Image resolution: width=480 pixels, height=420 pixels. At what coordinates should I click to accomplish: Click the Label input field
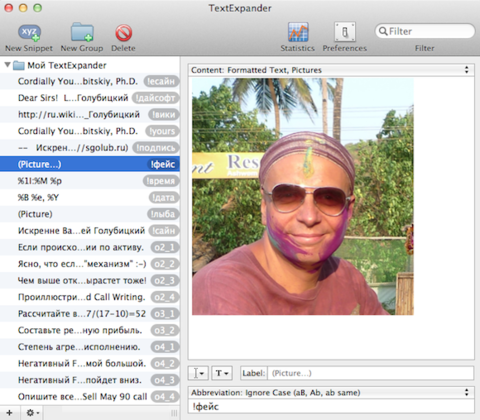coord(371,373)
